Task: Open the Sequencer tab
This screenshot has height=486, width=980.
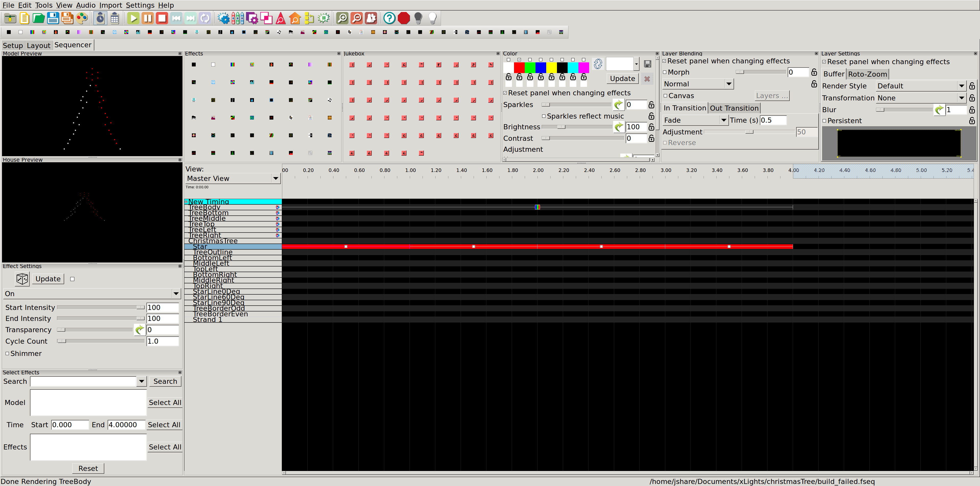Action: click(x=73, y=44)
